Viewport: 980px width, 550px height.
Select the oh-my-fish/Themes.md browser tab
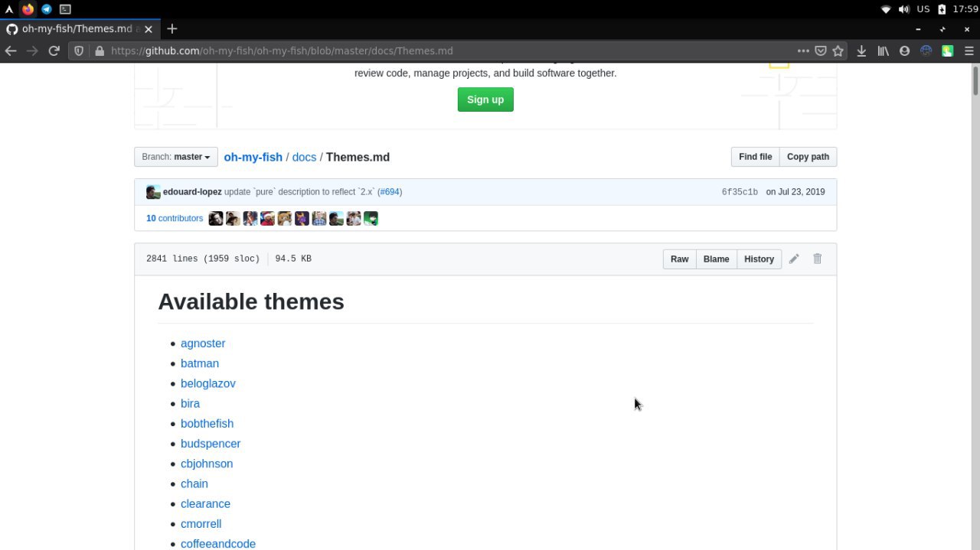(x=80, y=29)
